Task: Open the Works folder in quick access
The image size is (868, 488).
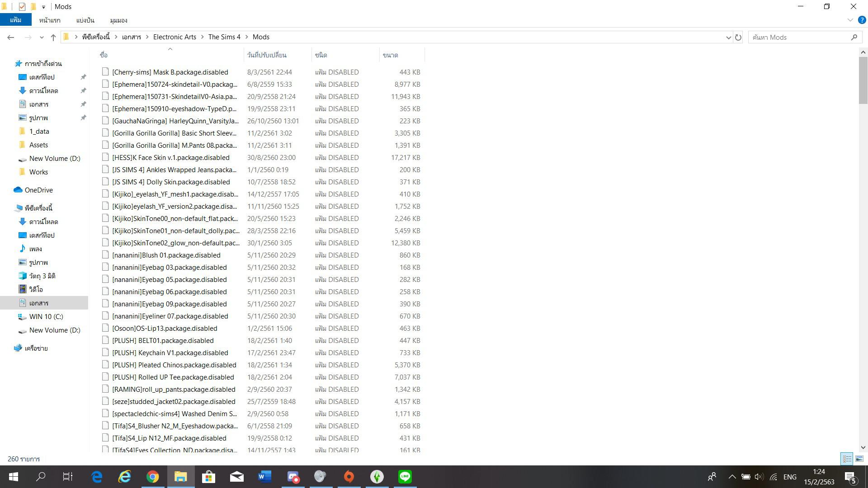Action: (38, 172)
